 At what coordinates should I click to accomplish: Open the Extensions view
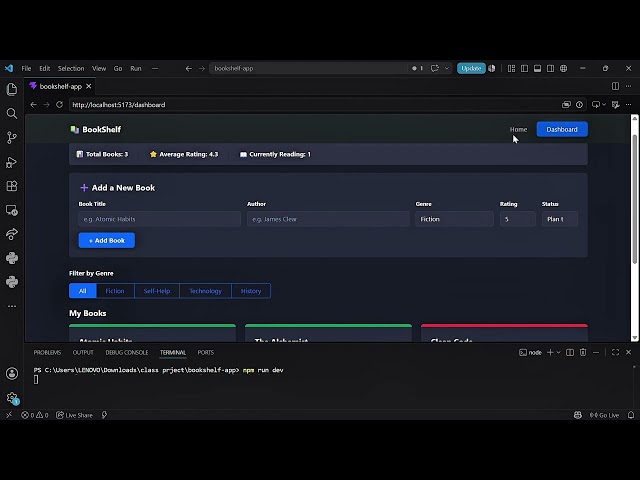[12, 186]
